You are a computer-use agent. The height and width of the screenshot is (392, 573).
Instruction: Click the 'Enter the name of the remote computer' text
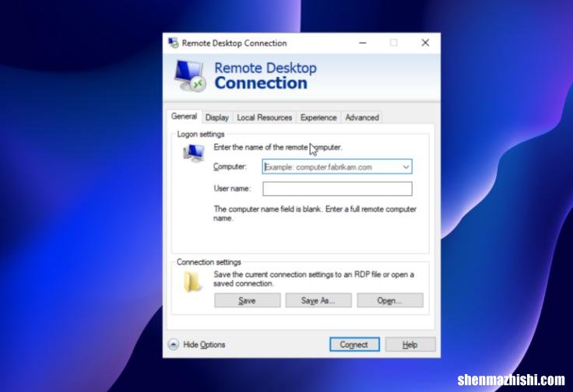pyautogui.click(x=278, y=147)
